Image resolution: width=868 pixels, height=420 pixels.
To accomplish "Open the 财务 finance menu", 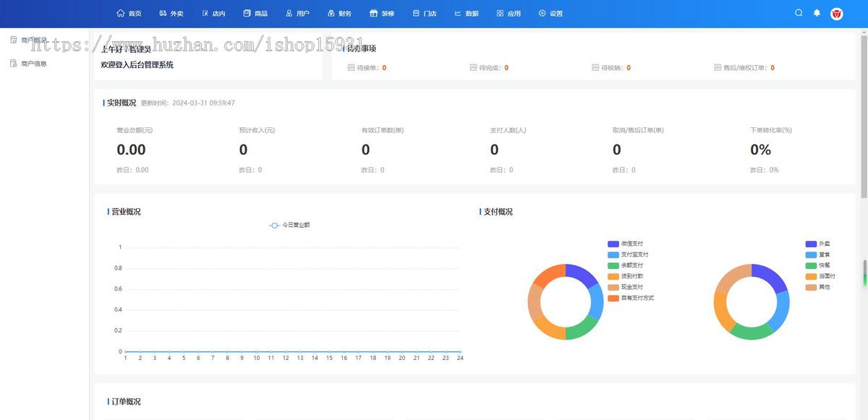I will point(339,14).
